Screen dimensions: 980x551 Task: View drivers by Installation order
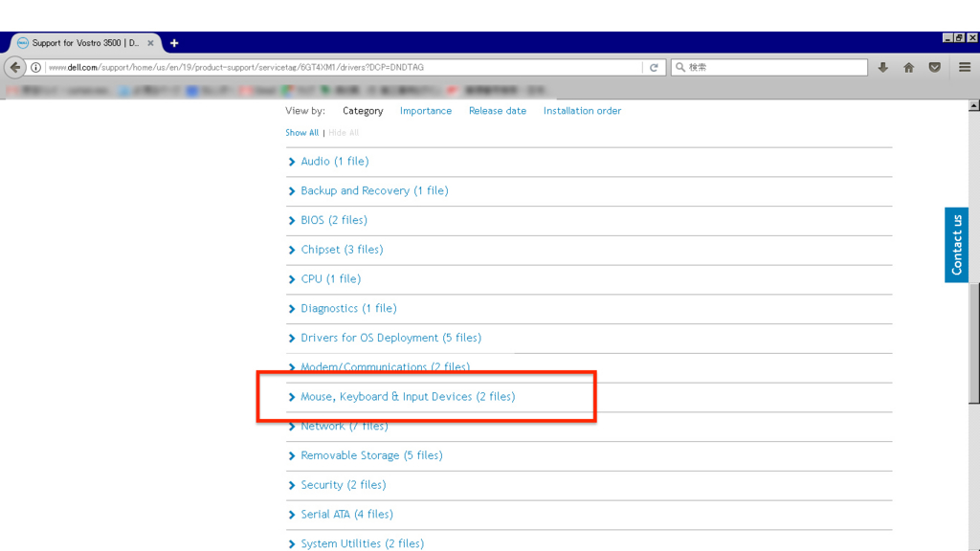point(582,111)
